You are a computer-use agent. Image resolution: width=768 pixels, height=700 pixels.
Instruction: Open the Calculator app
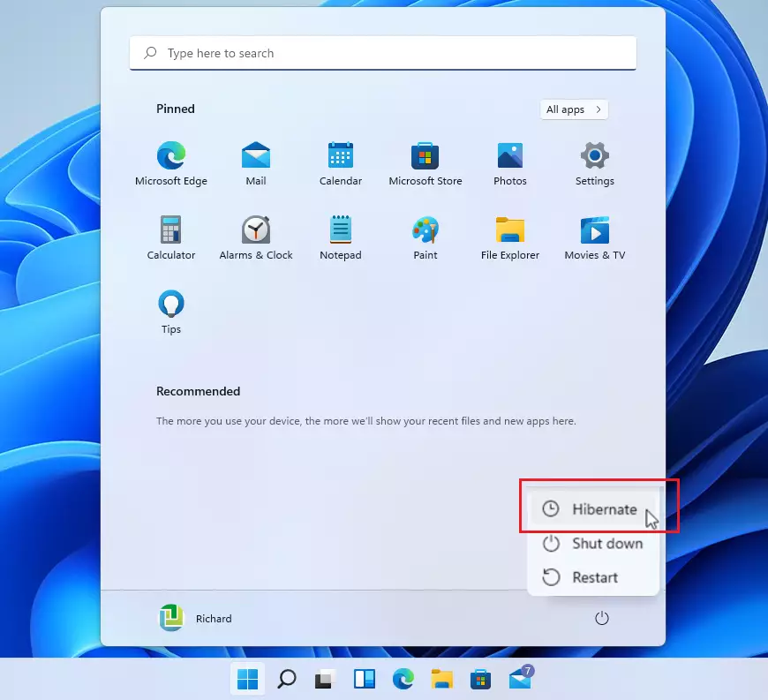(171, 238)
